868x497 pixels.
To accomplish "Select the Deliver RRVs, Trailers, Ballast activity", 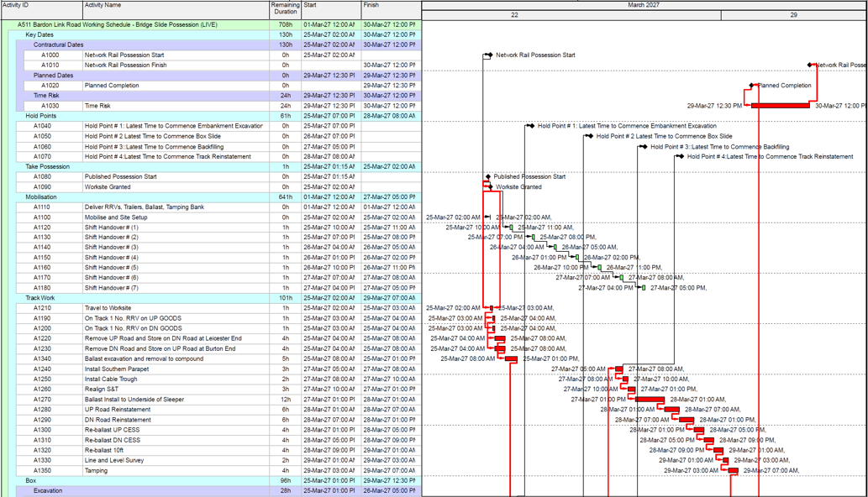I will coord(145,207).
